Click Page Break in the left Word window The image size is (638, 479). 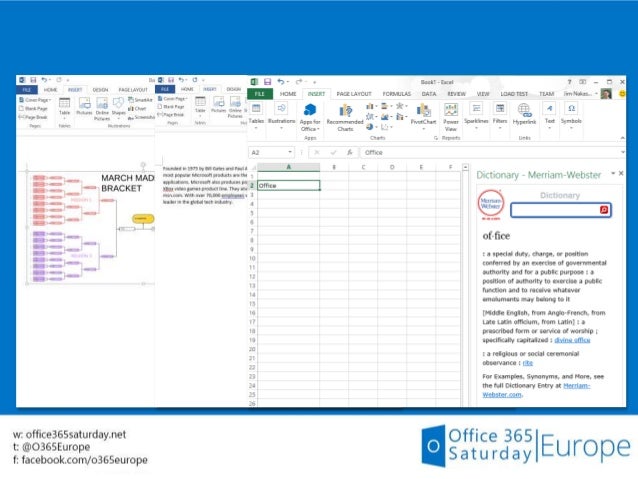(33, 117)
